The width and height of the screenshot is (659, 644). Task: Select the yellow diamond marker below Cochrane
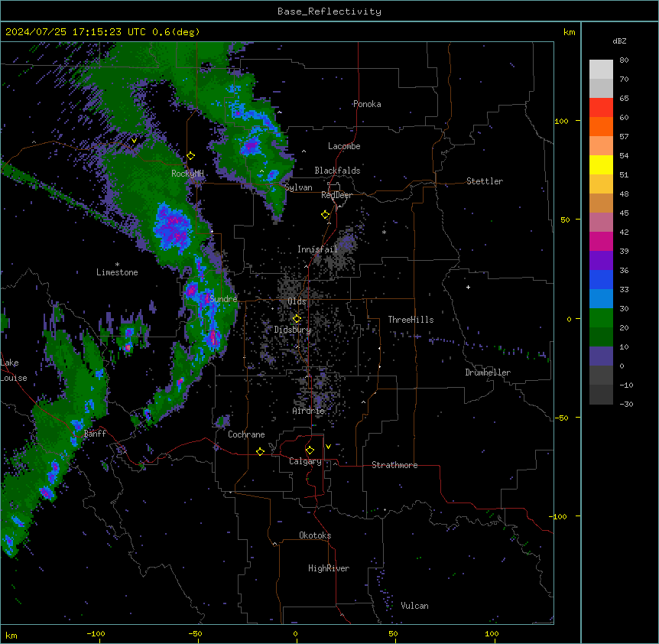click(x=260, y=452)
